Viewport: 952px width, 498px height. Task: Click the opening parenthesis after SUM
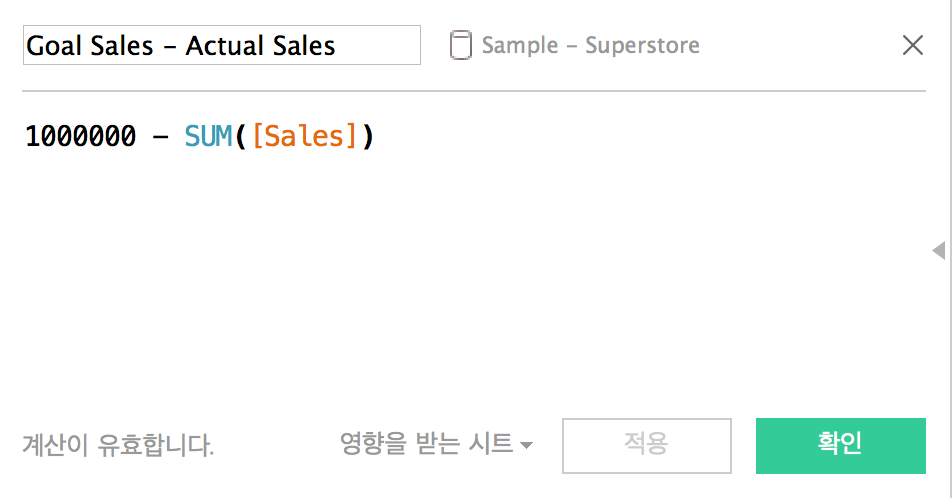(241, 136)
